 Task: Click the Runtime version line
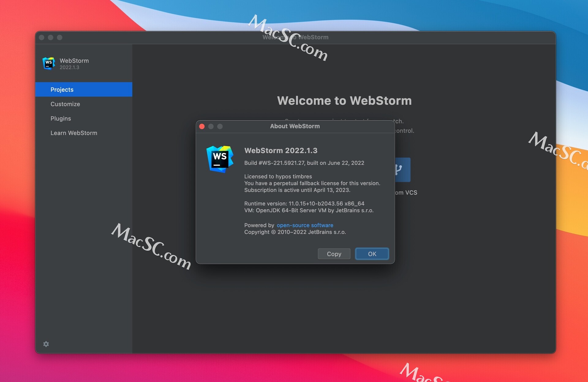[304, 204]
